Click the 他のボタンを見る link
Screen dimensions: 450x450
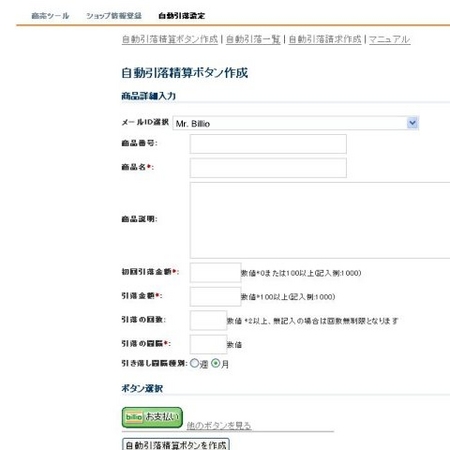(x=219, y=425)
